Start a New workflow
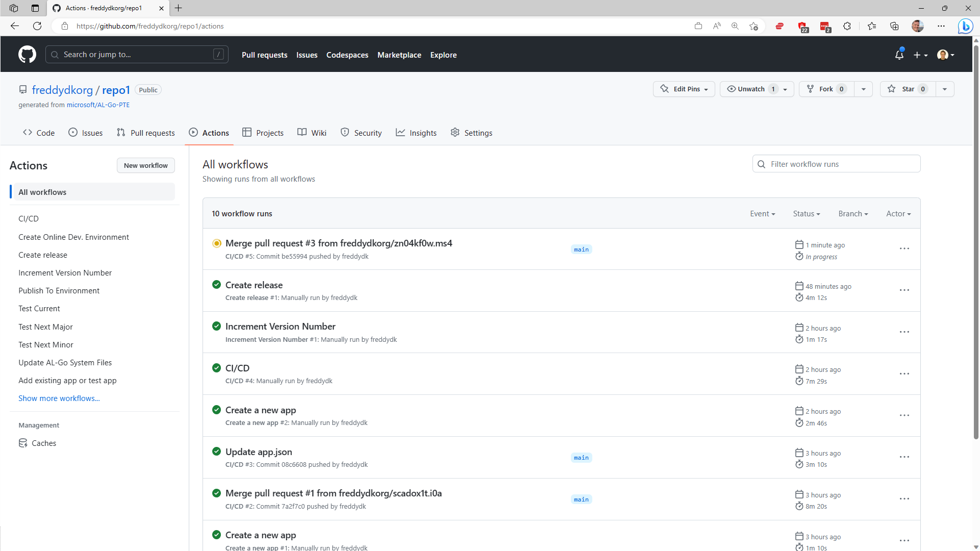Screen dimensions: 980x551 click(145, 165)
